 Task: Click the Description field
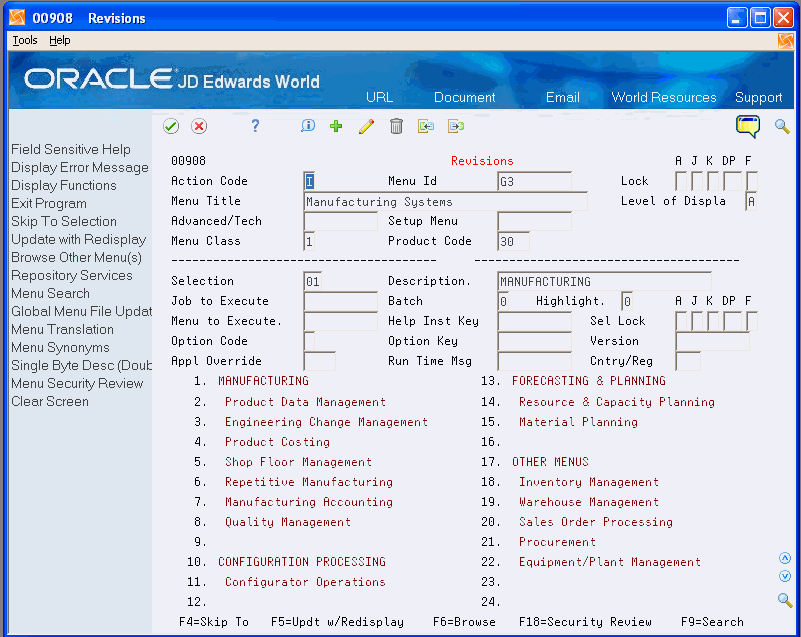604,281
